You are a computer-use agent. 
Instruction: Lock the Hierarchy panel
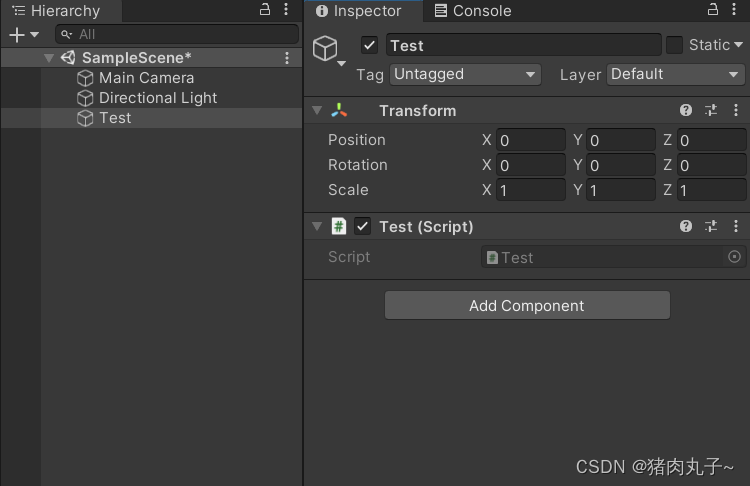265,9
